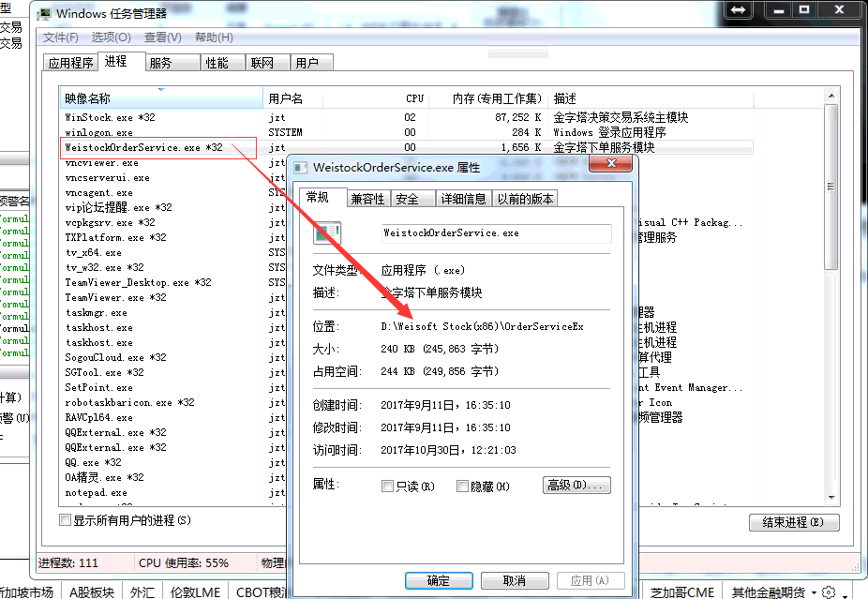Image resolution: width=868 pixels, height=599 pixels.
Task: Select the taskmgr.exe process
Action: tap(97, 312)
